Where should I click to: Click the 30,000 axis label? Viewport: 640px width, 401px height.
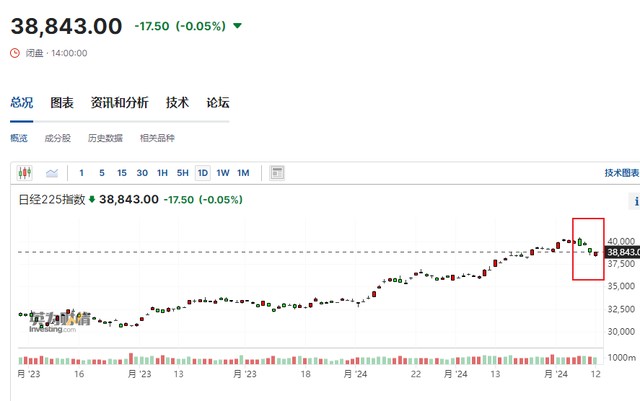pos(621,332)
